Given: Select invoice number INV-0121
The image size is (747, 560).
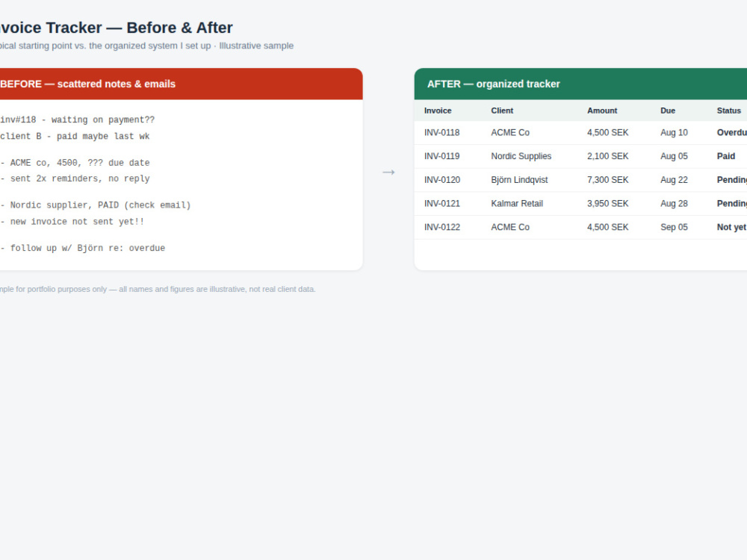Looking at the screenshot, I should pyautogui.click(x=442, y=204).
